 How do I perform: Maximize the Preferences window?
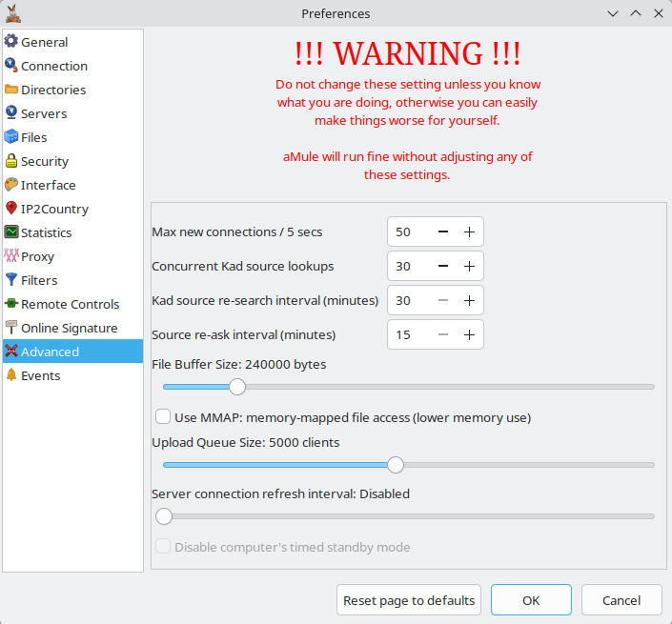pyautogui.click(x=636, y=13)
